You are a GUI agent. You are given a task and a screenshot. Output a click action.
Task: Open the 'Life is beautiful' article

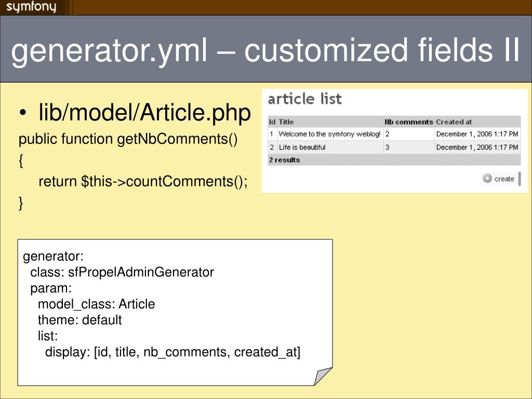(302, 147)
